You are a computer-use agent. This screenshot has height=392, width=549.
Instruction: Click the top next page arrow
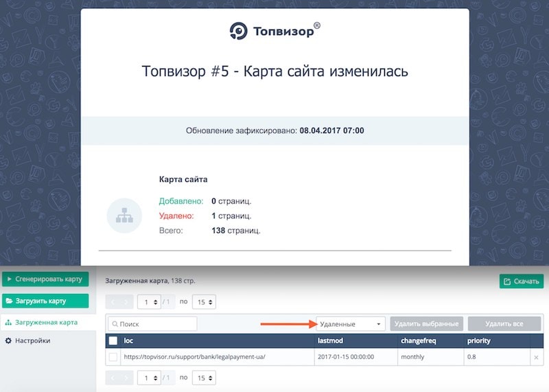[x=126, y=301]
